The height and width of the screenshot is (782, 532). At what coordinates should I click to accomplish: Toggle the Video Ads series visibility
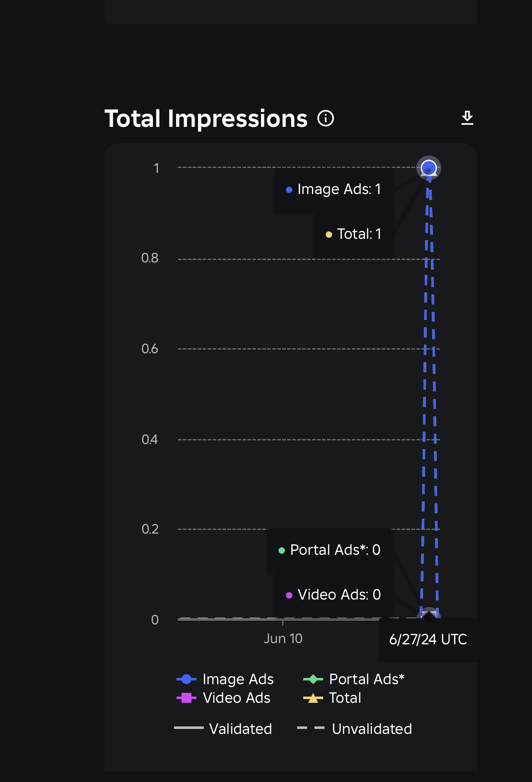pos(236,698)
